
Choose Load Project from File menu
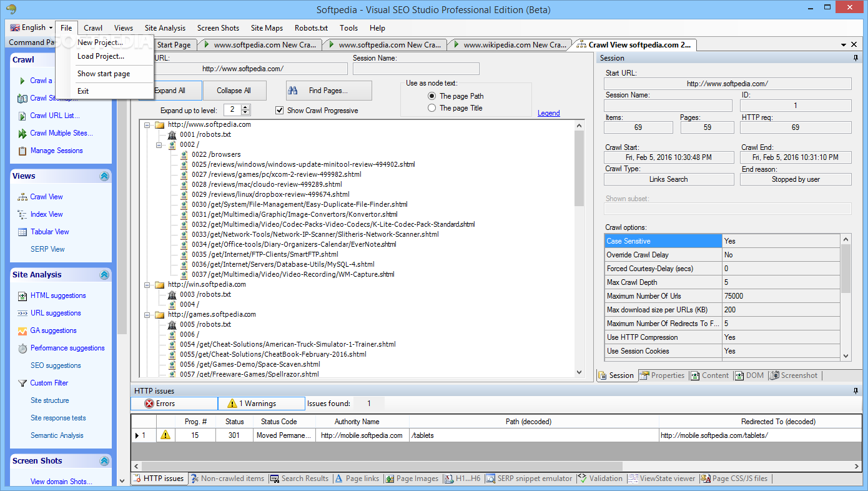click(x=101, y=56)
